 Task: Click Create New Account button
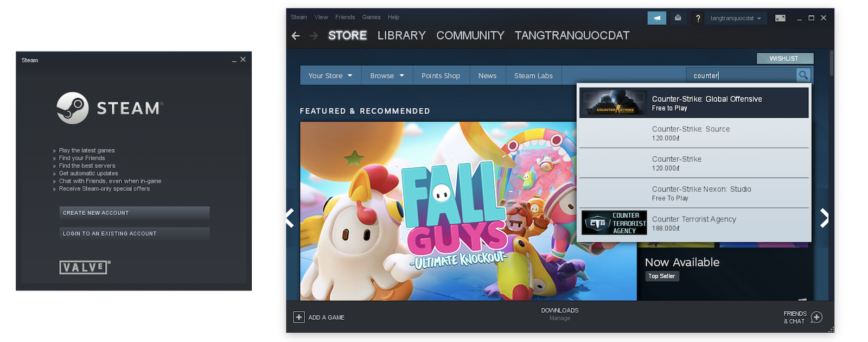point(134,213)
